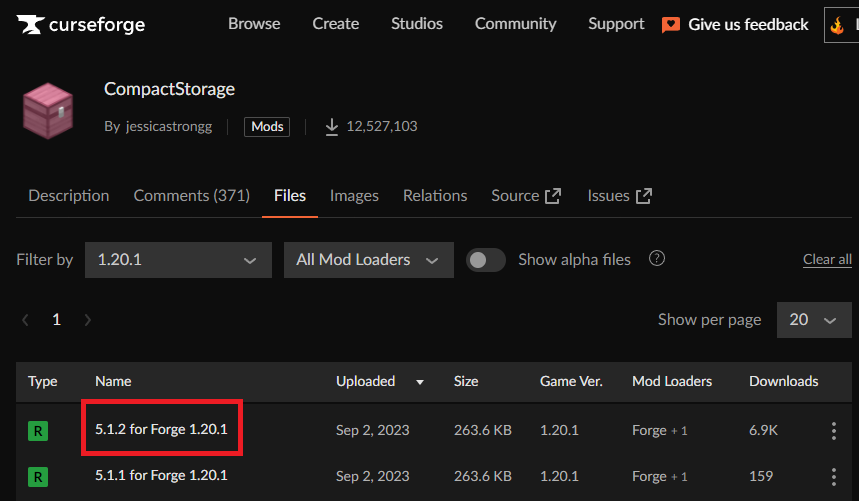Go to the previous page arrow
The height and width of the screenshot is (501, 859).
click(x=25, y=320)
